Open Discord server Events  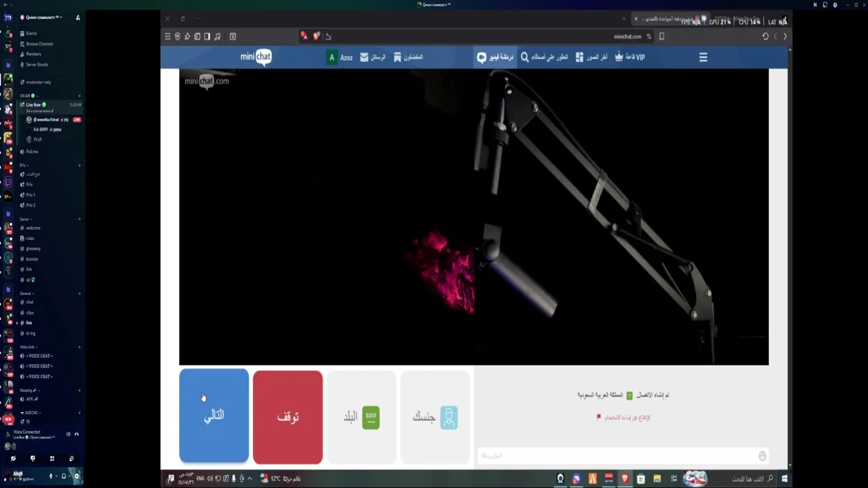click(31, 33)
